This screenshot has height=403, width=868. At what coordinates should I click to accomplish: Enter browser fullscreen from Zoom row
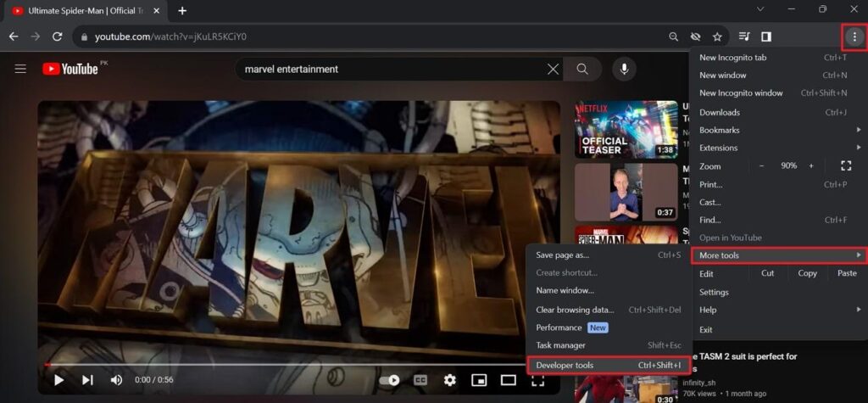coord(845,165)
